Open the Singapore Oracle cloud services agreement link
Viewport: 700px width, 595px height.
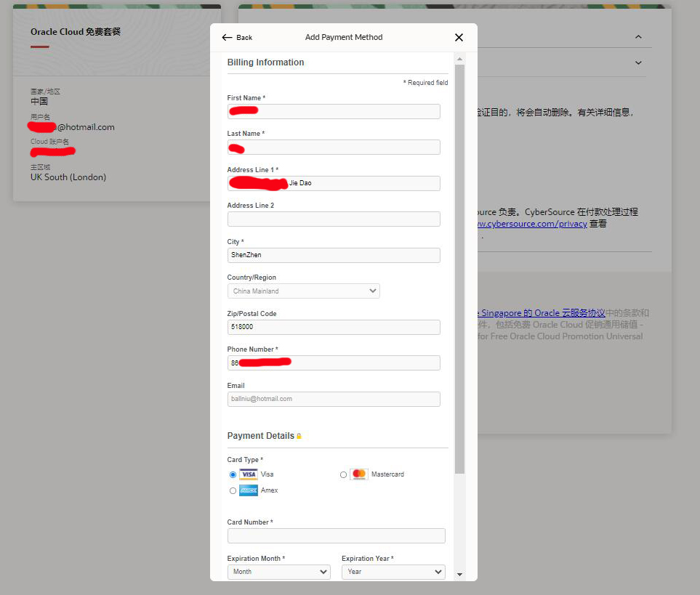541,312
